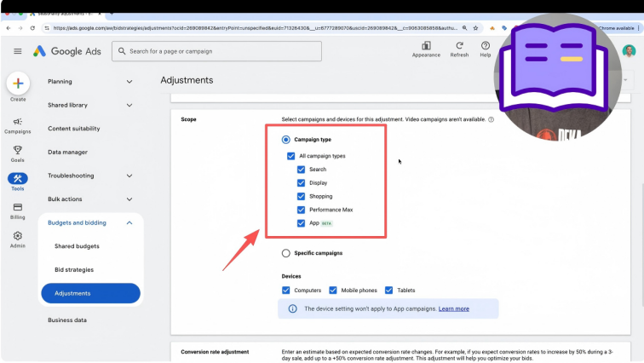This screenshot has height=363, width=644.
Task: Click the browser back arrow
Action: point(9,28)
